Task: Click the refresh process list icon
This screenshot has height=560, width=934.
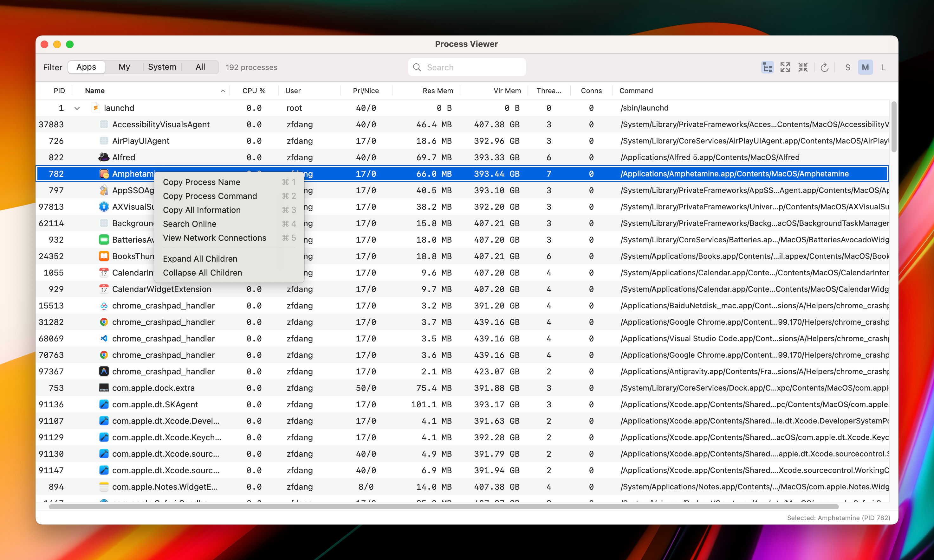Action: click(x=825, y=67)
